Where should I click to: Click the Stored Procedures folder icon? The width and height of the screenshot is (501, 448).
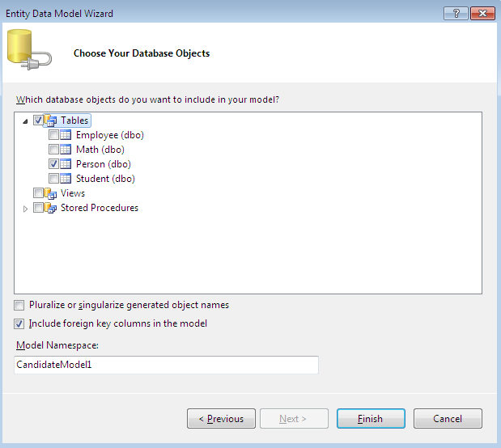click(50, 208)
